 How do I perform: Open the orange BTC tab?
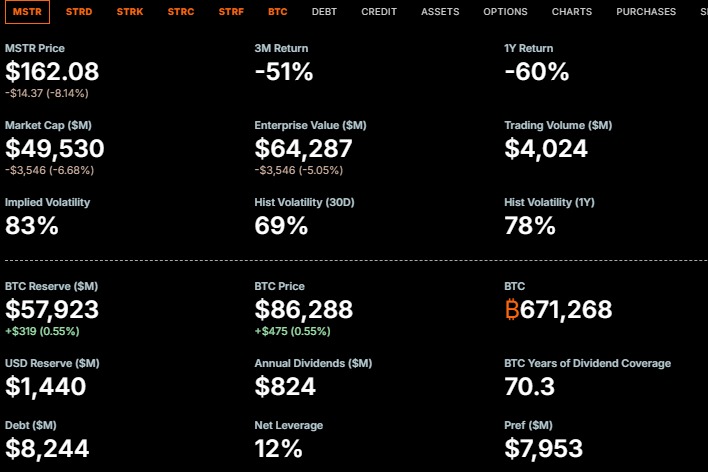pyautogui.click(x=278, y=12)
